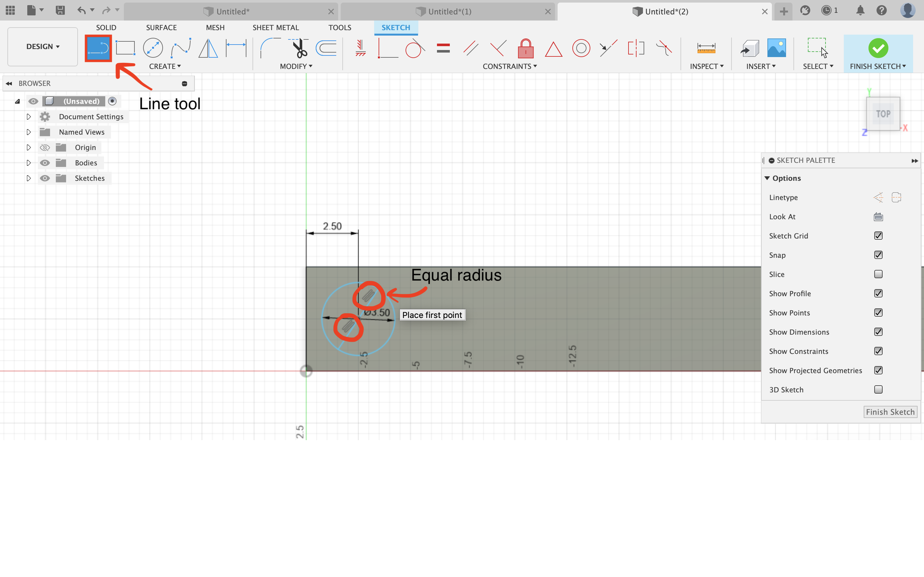Open the CREATE dropdown
This screenshot has width=924, height=577.
pos(165,66)
